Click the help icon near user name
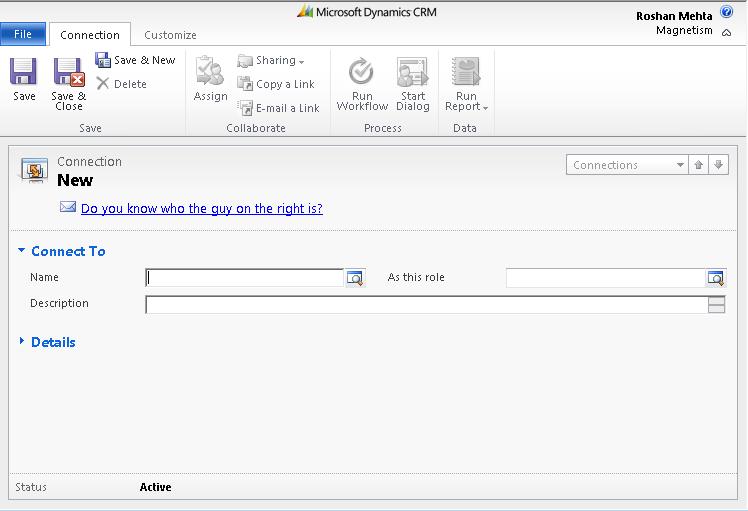748x511 pixels. click(x=726, y=31)
